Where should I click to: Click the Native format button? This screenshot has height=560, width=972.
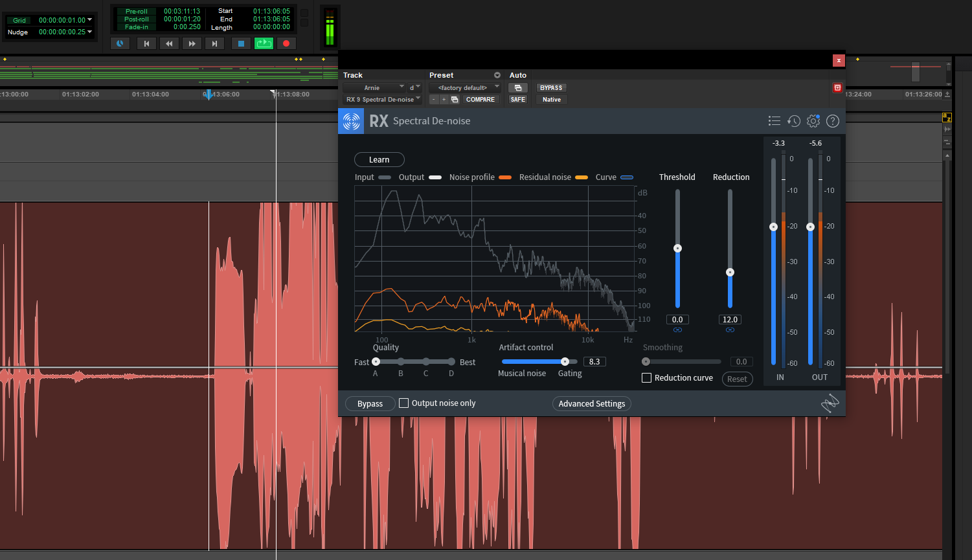tap(551, 99)
